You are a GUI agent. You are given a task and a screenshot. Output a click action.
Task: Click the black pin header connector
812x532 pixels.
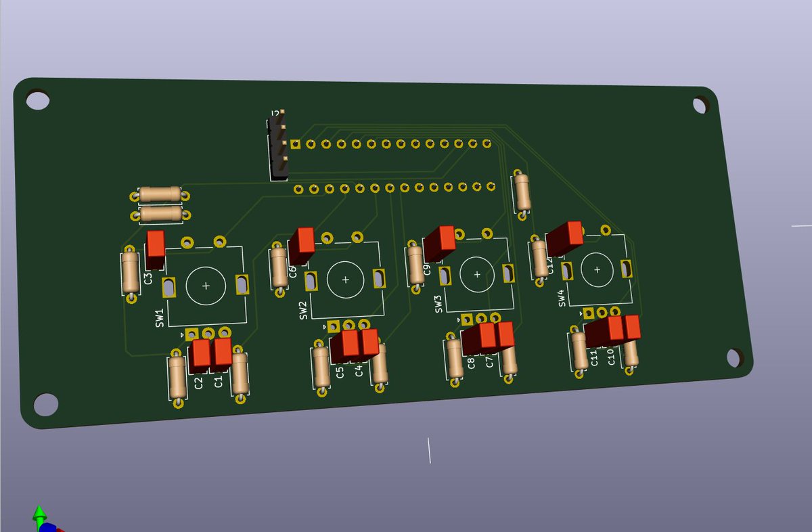pos(277,146)
